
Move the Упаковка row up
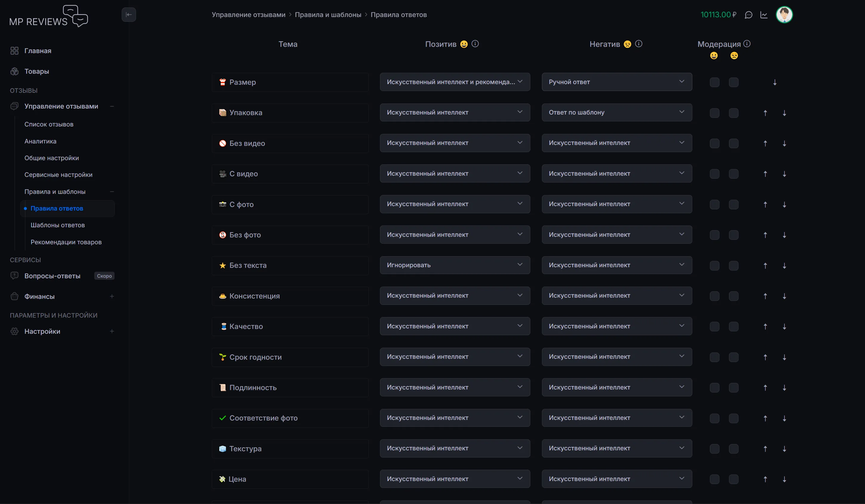click(x=765, y=113)
